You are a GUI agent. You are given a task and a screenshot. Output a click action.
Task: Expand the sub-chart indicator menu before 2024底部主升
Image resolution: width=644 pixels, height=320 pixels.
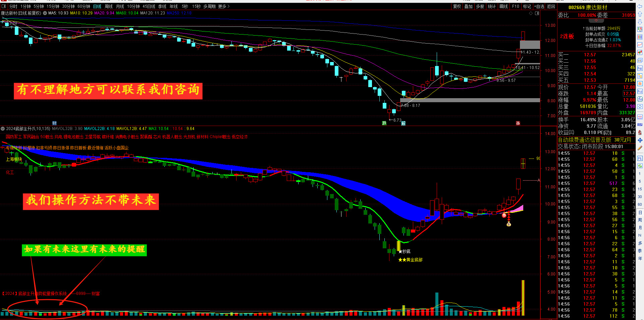3,129
